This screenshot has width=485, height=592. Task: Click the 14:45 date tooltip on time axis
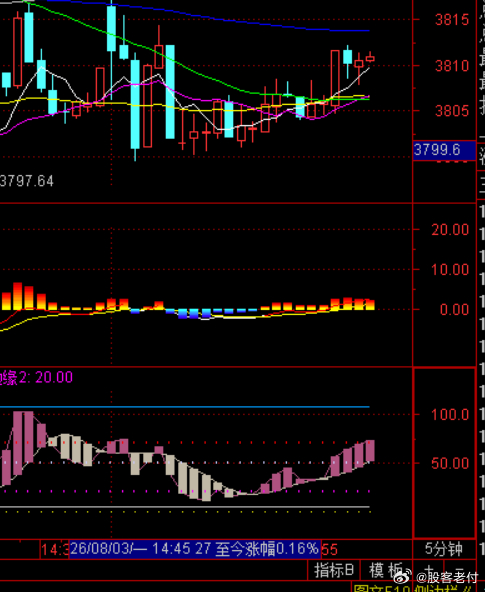(x=195, y=549)
